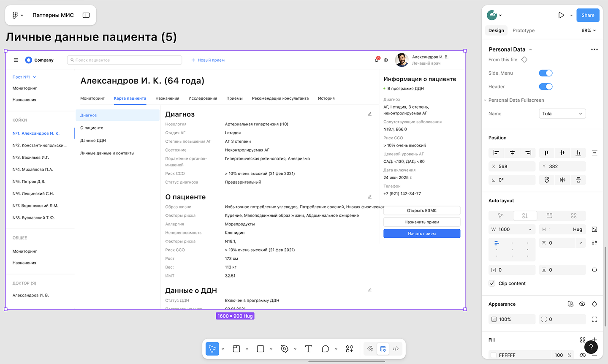Open Figma help question mark
608x364 pixels.
point(591,347)
